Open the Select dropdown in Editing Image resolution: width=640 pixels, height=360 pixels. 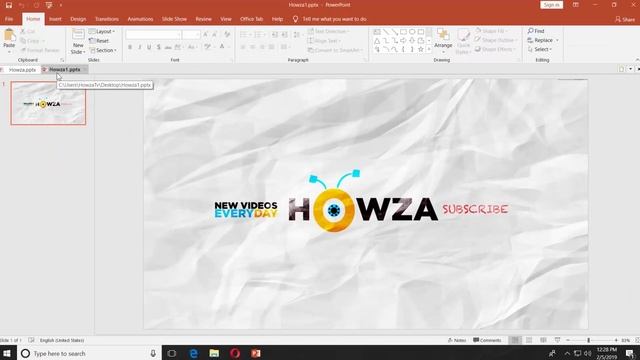(540, 49)
